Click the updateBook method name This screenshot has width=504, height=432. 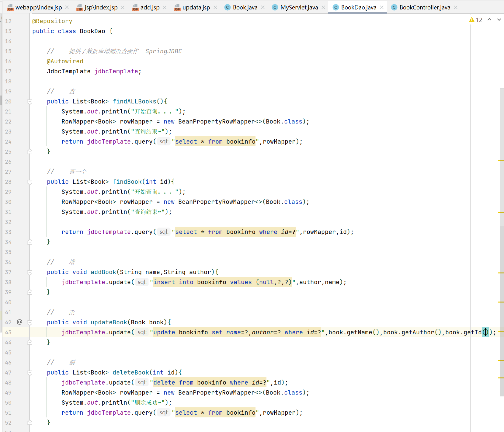point(109,322)
